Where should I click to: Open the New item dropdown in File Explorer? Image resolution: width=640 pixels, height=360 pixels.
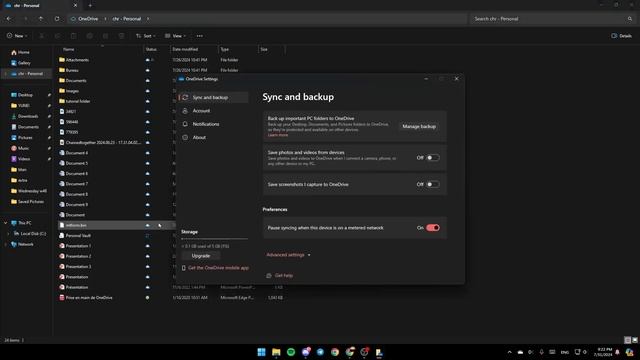coord(17,36)
